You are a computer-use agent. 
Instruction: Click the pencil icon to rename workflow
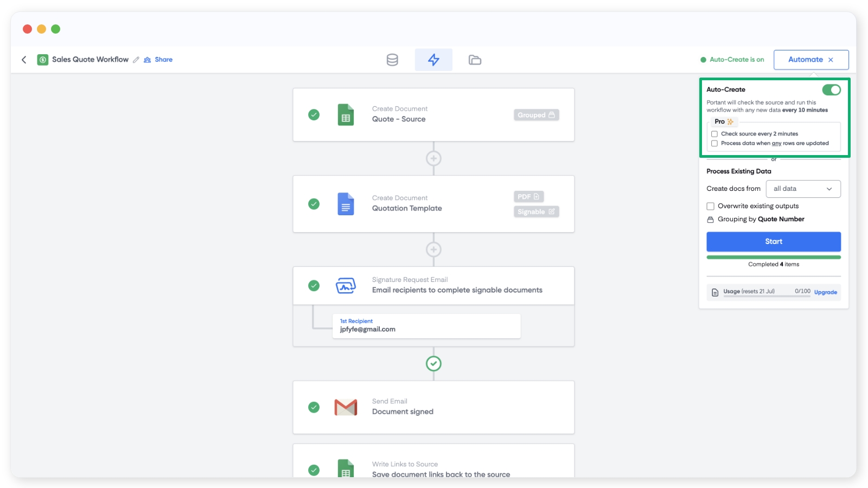coord(136,60)
